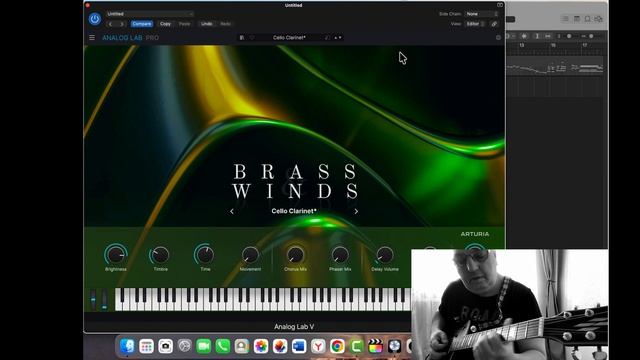Click the waveform zoom icon in Logic toolbar

(x=524, y=36)
